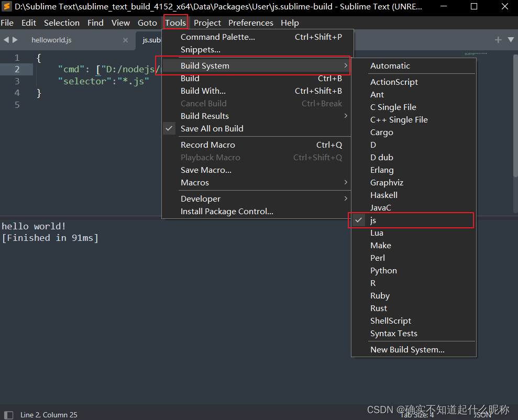Go to the next tab with right arrow
The image size is (518, 420).
[15, 40]
